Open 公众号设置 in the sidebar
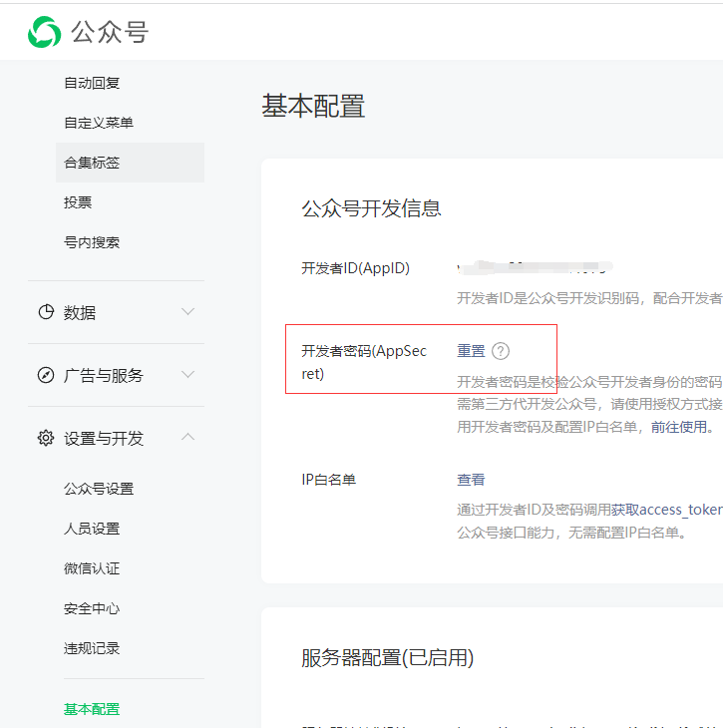Viewport: 723px width, 728px height. click(x=99, y=489)
